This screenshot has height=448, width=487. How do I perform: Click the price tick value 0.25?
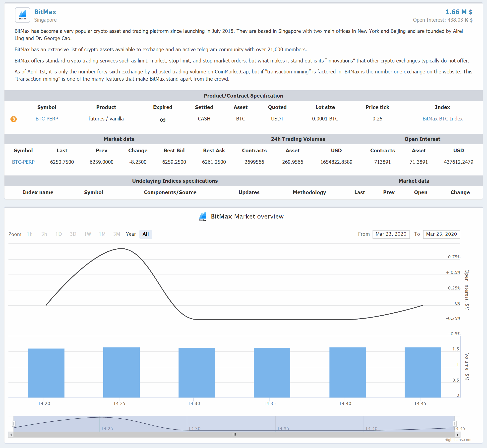377,119
